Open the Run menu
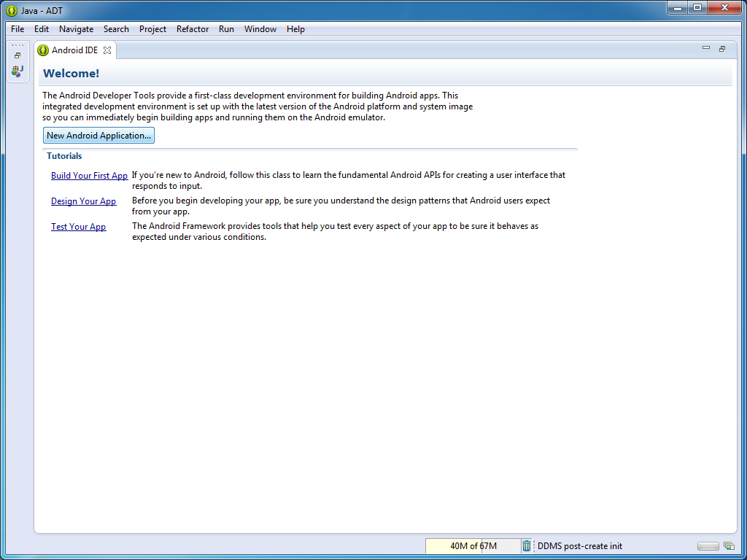The width and height of the screenshot is (747, 560). coord(226,29)
